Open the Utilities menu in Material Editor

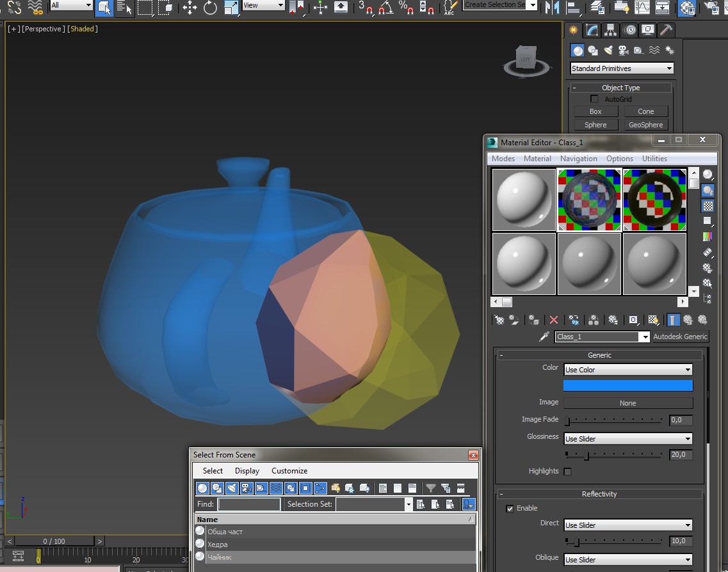[654, 159]
